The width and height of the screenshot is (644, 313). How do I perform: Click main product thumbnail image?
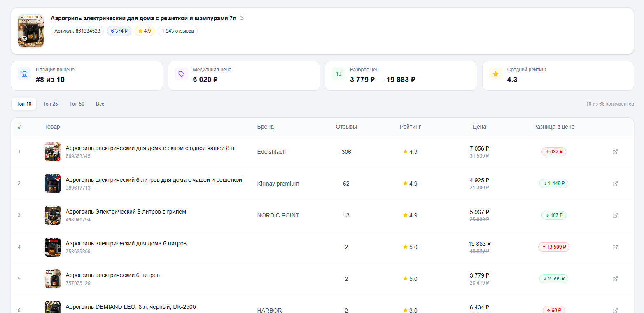[x=31, y=31]
